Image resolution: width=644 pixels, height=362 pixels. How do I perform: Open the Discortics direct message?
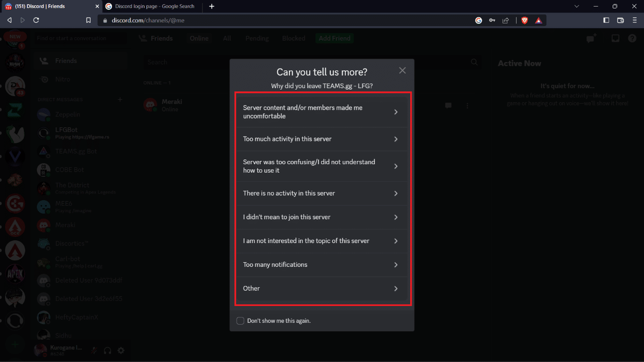(80, 244)
